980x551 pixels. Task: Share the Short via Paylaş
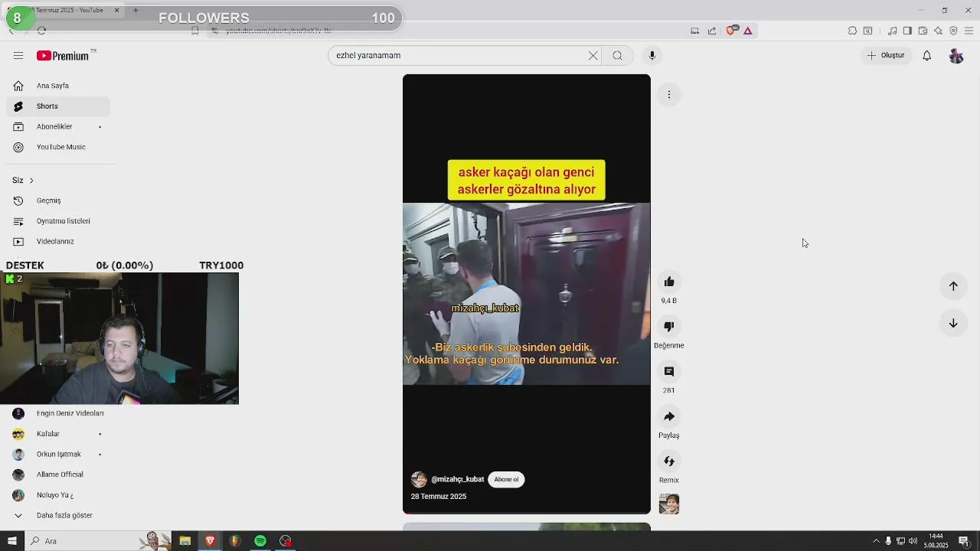coord(669,416)
